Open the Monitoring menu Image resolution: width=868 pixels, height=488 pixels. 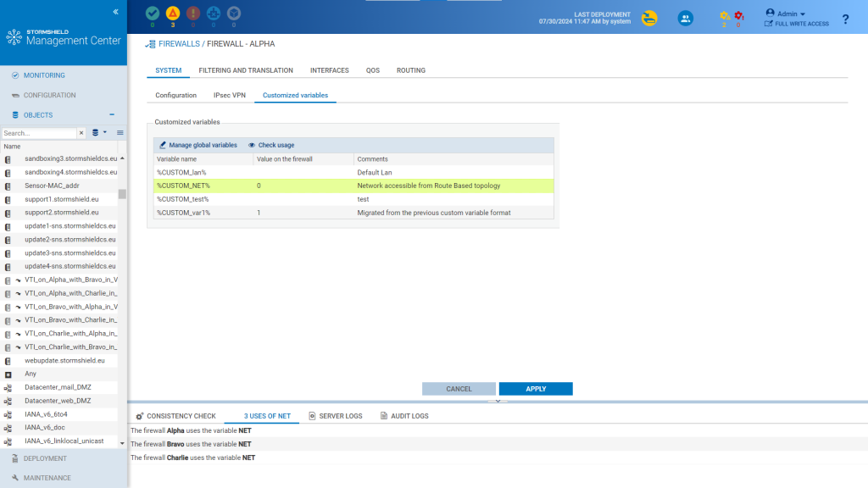coord(44,75)
